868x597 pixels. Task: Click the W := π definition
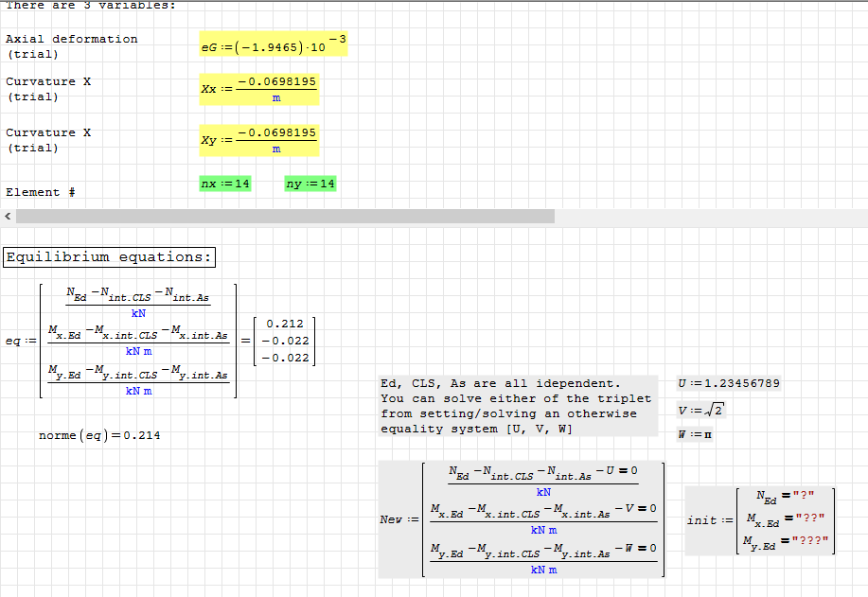(x=695, y=434)
